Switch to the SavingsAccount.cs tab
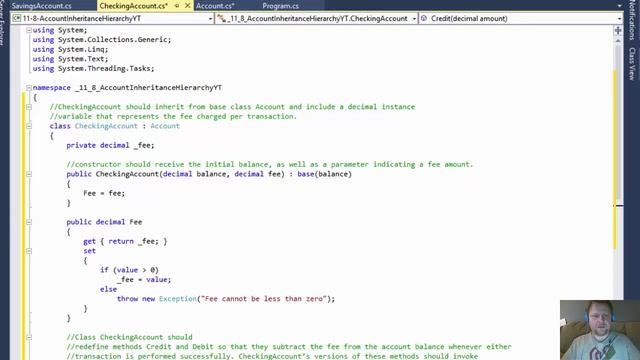 coord(42,6)
